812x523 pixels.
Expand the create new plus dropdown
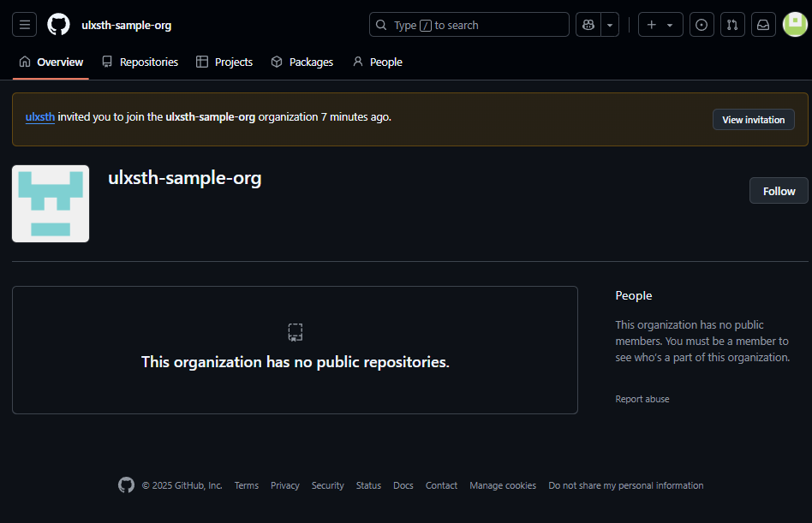point(660,25)
